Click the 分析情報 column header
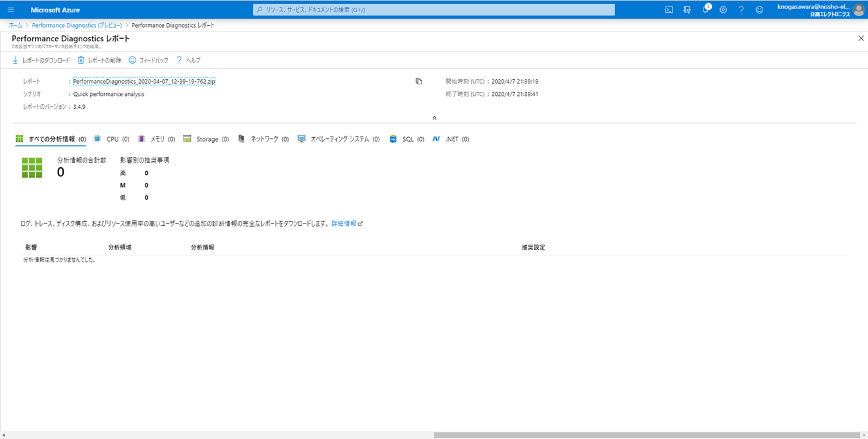Image resolution: width=868 pixels, height=439 pixels. coord(203,247)
